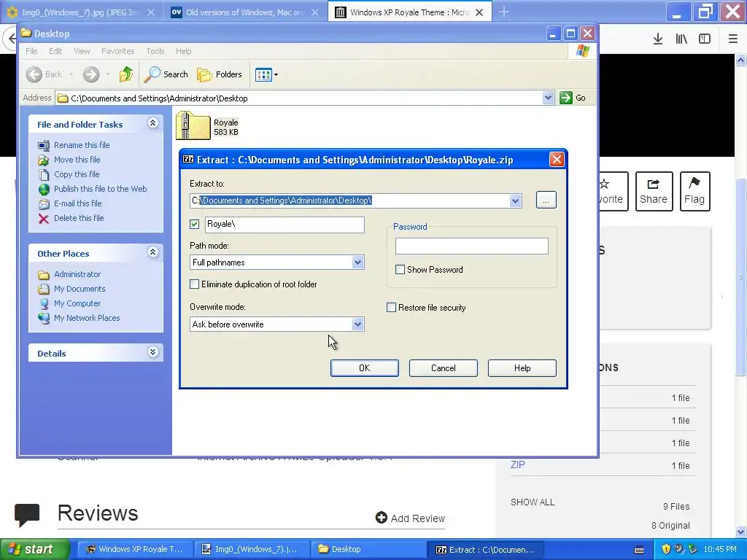Open the Administrator folder icon in Other Places
Screen dimensions: 747x560
coord(44,275)
